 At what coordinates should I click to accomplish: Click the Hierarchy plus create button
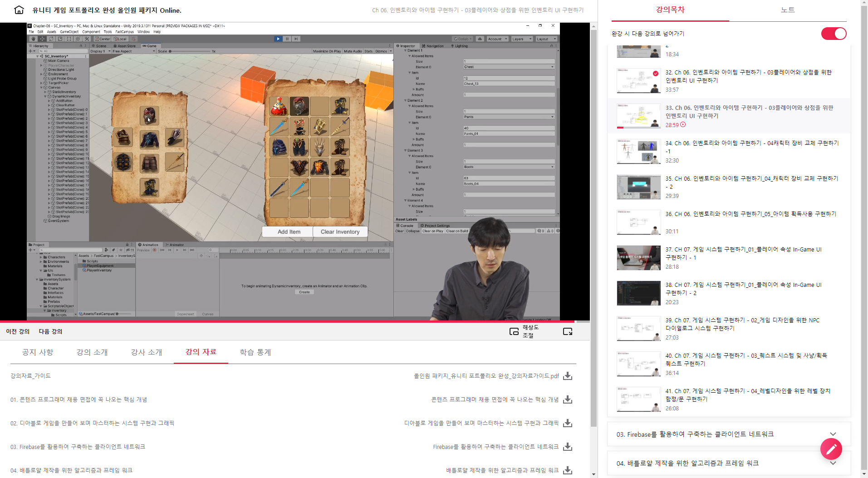coord(32,51)
